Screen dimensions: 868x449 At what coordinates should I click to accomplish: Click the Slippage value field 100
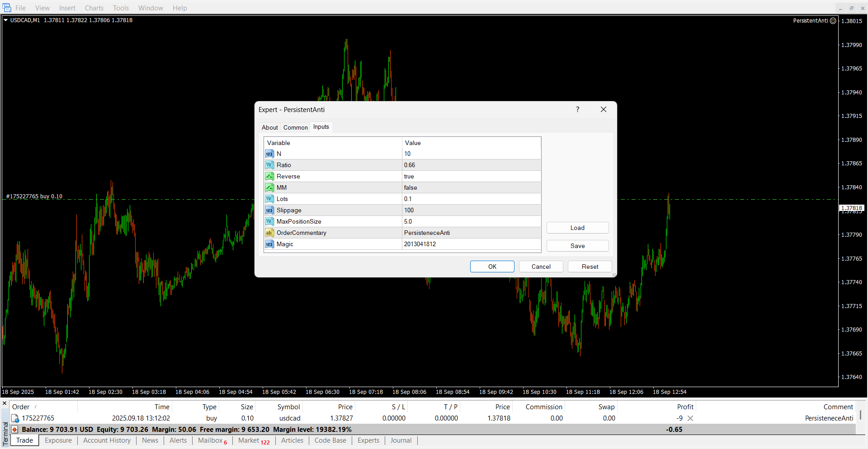point(471,210)
